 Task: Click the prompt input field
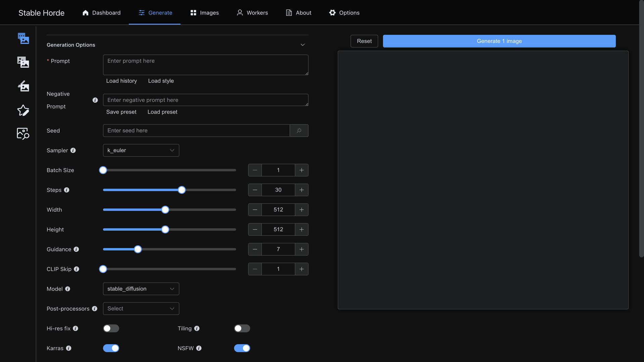click(206, 65)
